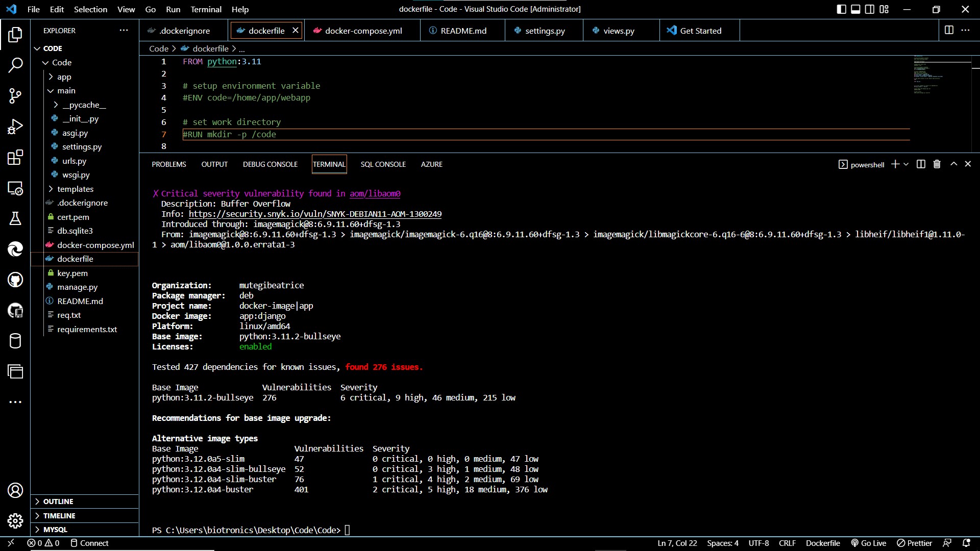Open the Search view
The image size is (980, 551).
[15, 65]
